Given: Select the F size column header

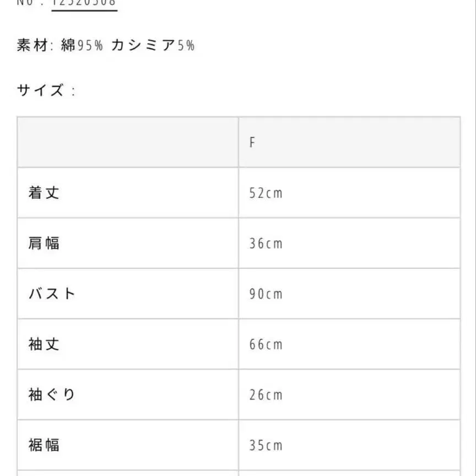Looking at the screenshot, I should (x=252, y=142).
